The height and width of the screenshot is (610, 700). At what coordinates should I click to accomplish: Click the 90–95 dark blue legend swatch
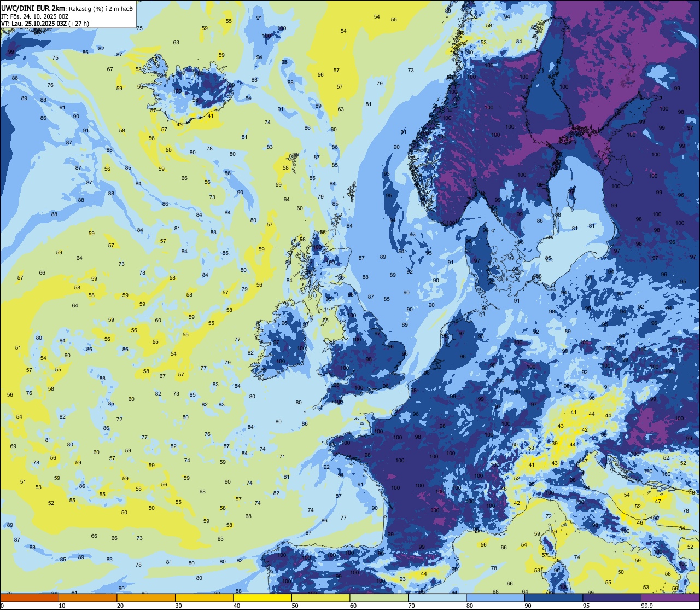coord(553,597)
